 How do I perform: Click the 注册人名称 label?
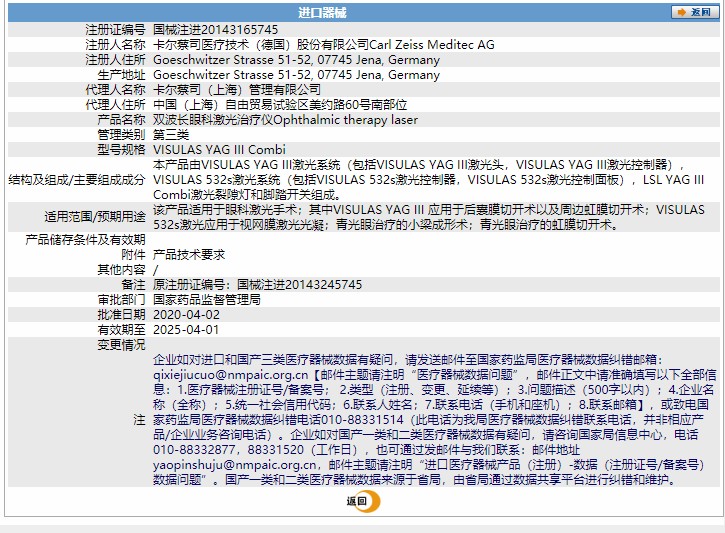[115, 45]
